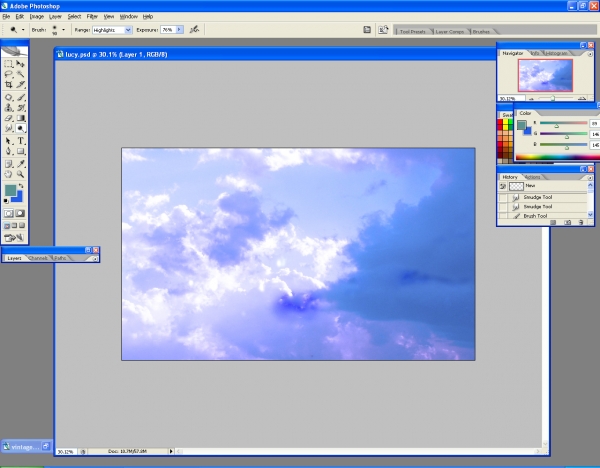Select the Eraser tool
The image size is (600, 468).
8,118
